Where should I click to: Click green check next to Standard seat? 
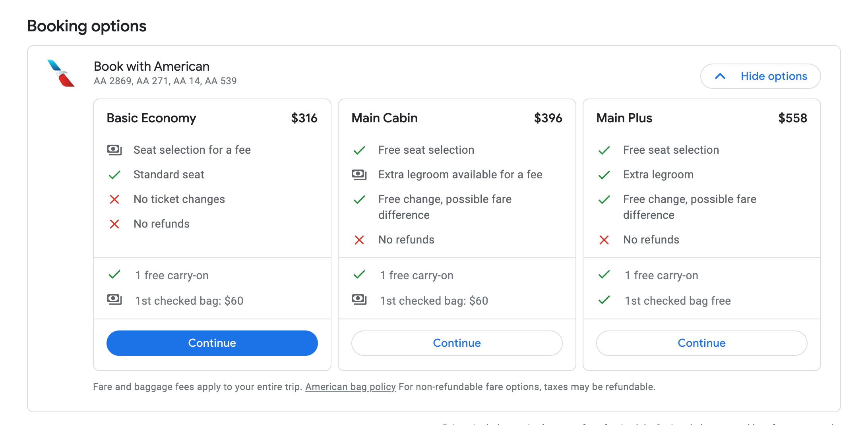[x=114, y=175]
